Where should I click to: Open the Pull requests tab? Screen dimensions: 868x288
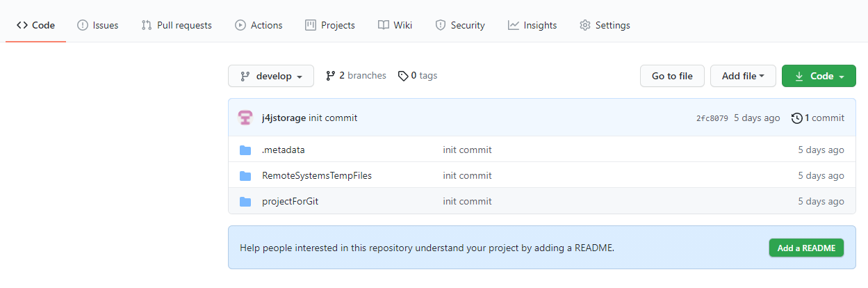coord(177,25)
